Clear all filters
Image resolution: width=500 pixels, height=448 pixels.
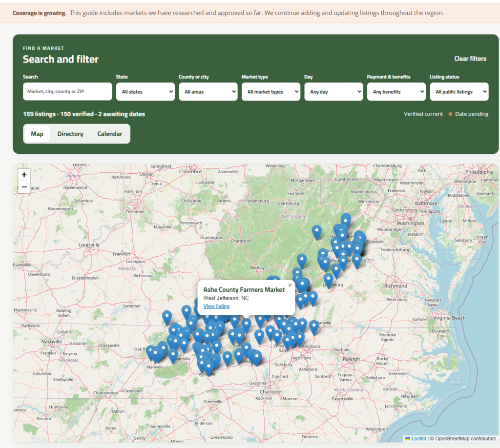point(470,59)
